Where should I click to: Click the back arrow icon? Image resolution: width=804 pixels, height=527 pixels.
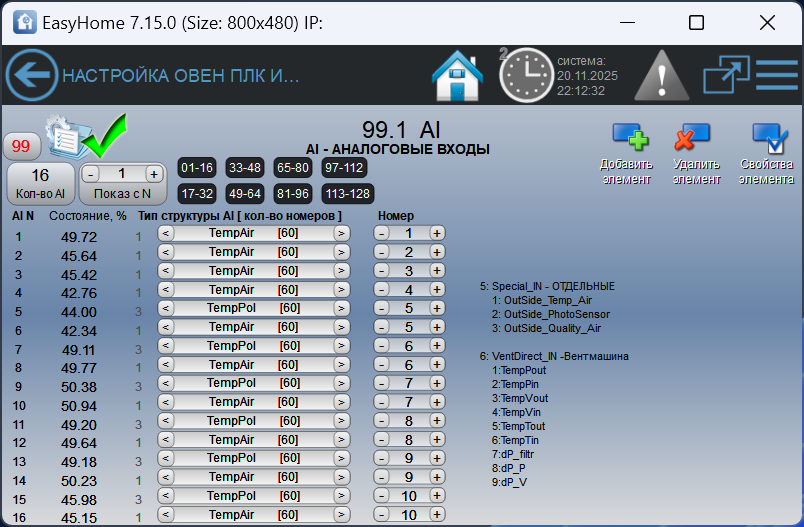point(32,75)
